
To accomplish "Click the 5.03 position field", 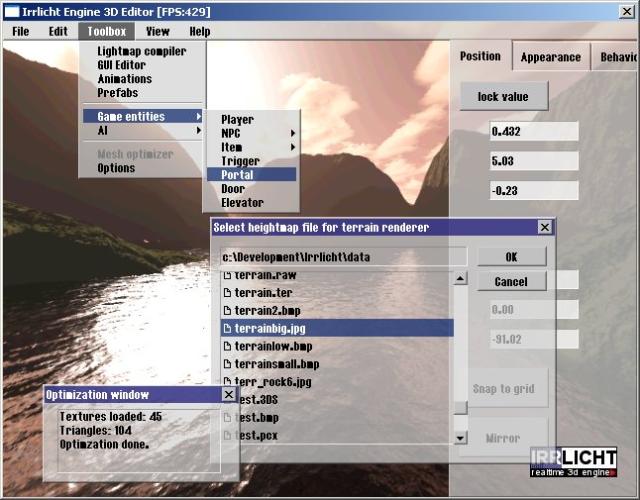I will (x=534, y=161).
